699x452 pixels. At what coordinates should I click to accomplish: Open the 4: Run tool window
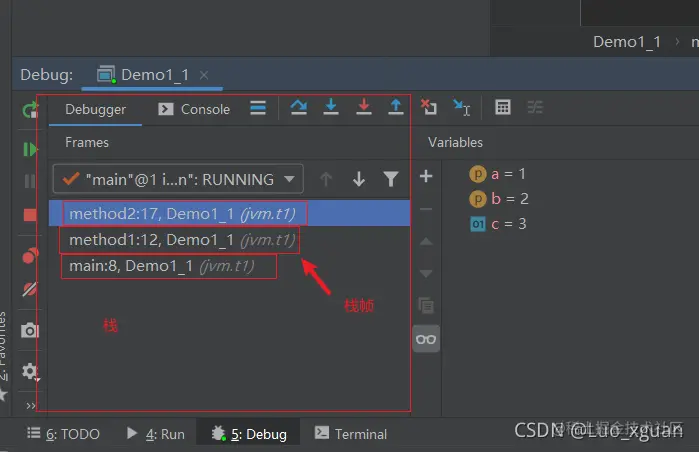[x=156, y=434]
